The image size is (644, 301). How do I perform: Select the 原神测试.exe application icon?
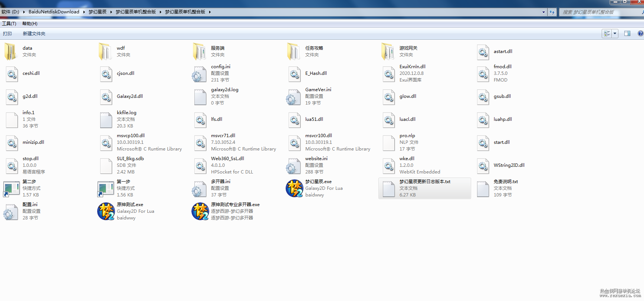coord(106,211)
